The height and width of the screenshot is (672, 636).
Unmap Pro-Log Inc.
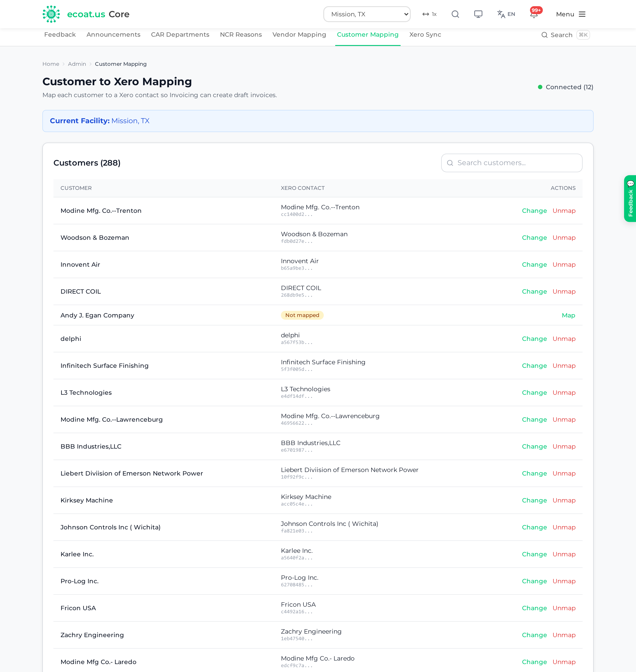564,581
